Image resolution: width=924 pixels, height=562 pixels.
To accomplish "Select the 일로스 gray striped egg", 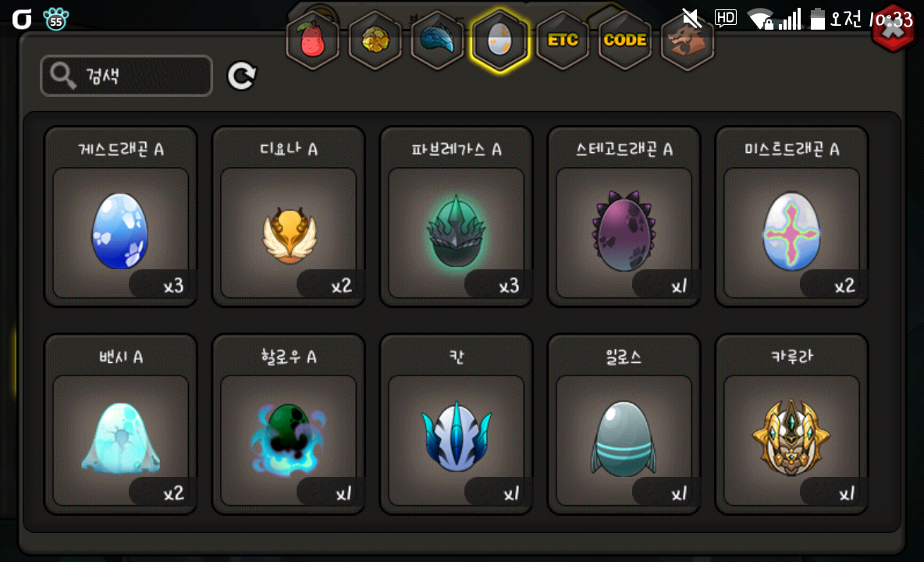I will click(x=624, y=424).
